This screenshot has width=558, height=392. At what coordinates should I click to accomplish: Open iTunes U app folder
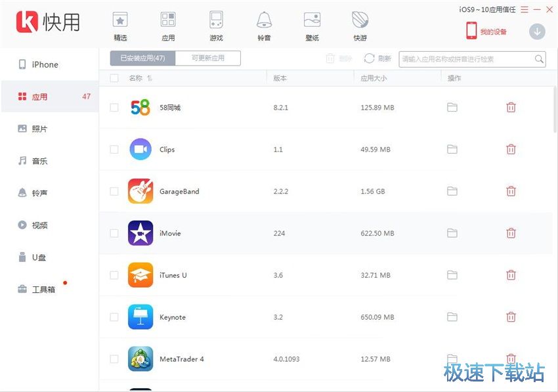click(x=452, y=275)
